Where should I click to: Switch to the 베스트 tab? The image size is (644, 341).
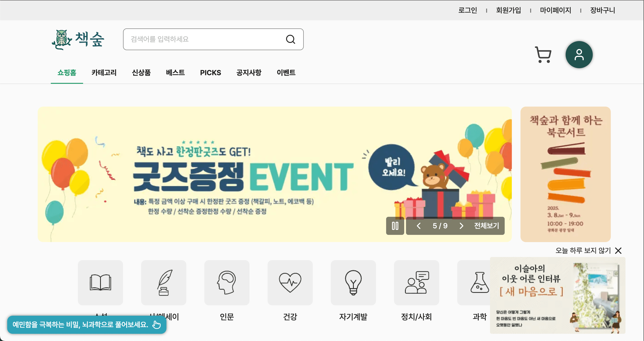point(175,72)
